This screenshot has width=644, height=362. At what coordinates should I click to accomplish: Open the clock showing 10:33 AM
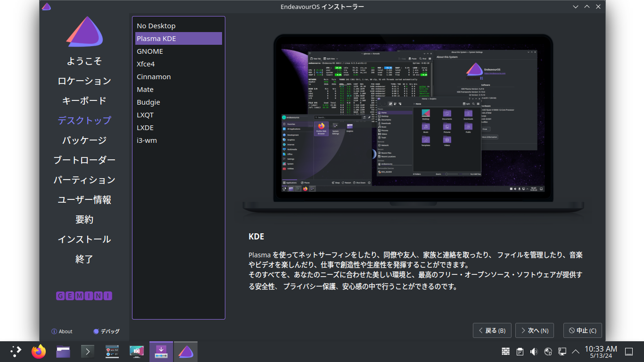point(601,352)
